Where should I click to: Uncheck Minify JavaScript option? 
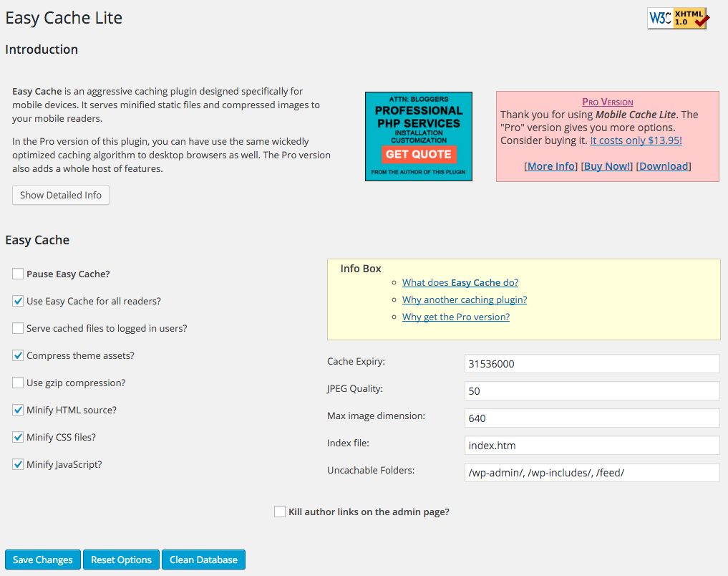[x=18, y=464]
